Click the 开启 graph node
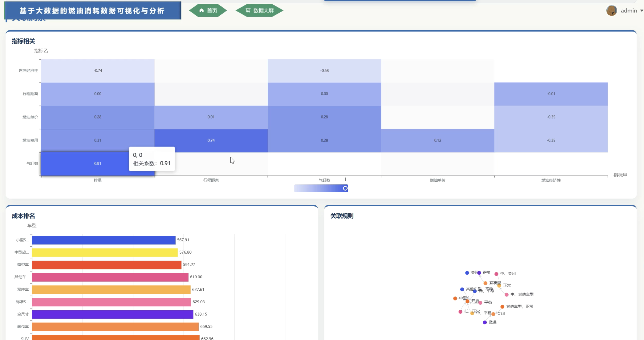Image resolution: width=644 pixels, height=340 pixels. coord(467,301)
